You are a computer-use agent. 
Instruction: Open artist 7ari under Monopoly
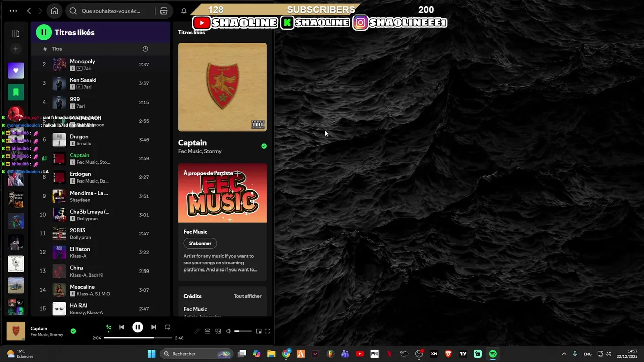point(88,68)
